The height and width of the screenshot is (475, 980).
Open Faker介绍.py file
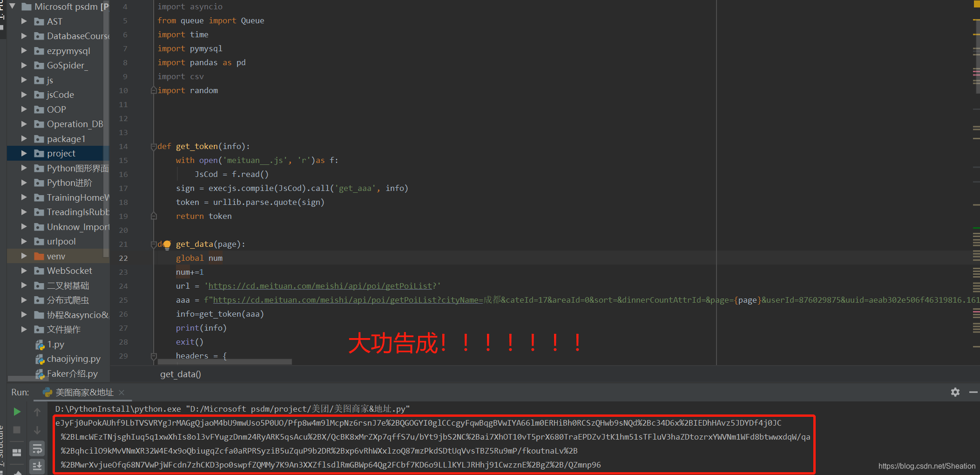click(x=72, y=373)
